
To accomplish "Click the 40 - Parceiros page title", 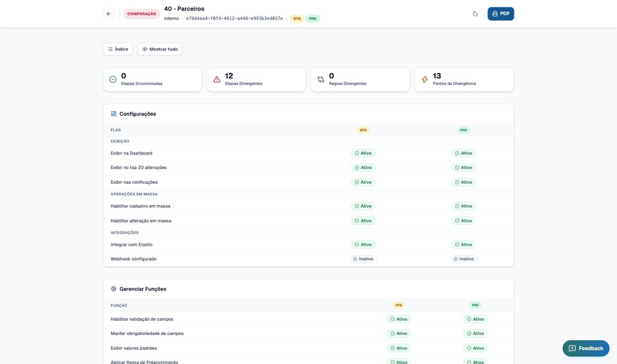I will (x=184, y=9).
